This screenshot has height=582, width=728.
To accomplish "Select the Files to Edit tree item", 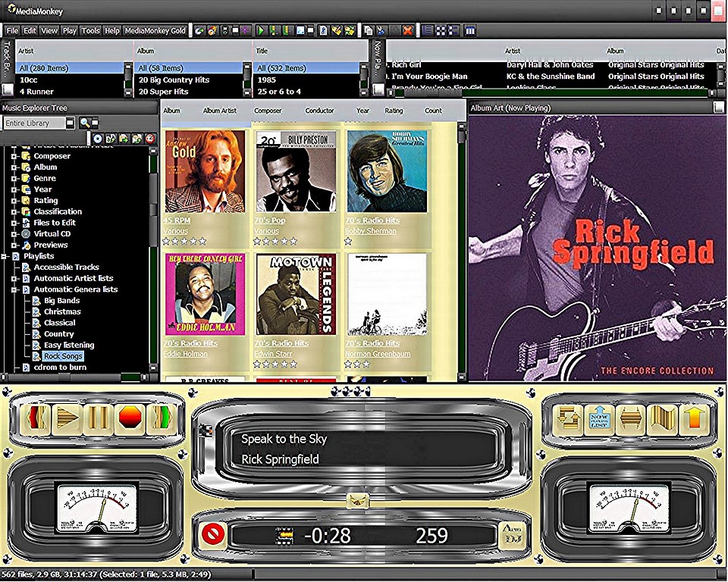I will [x=55, y=223].
